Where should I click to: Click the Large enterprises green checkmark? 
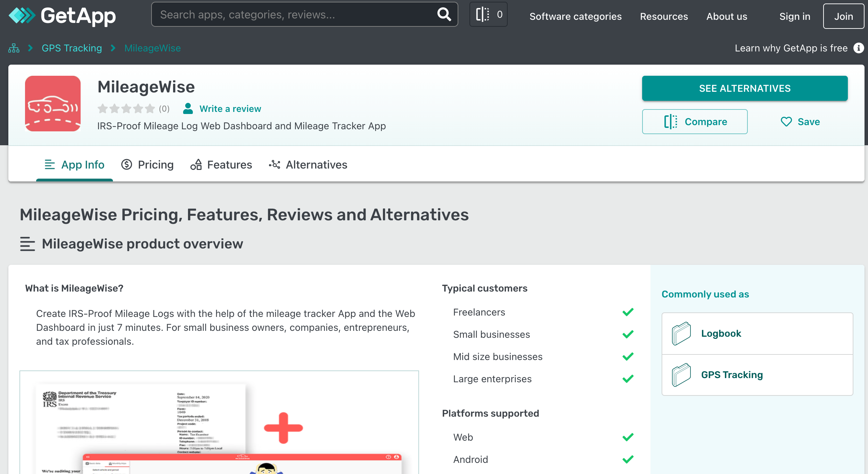(628, 379)
